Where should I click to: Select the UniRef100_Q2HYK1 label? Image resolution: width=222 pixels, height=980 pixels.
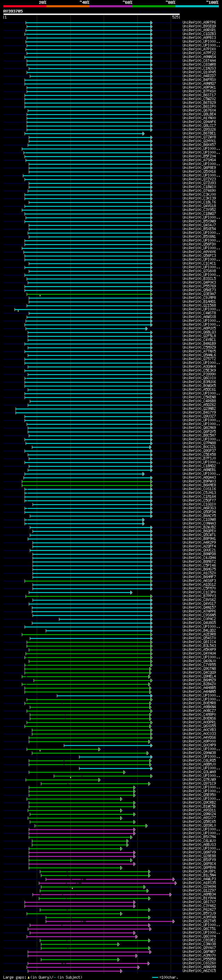pyautogui.click(x=199, y=141)
